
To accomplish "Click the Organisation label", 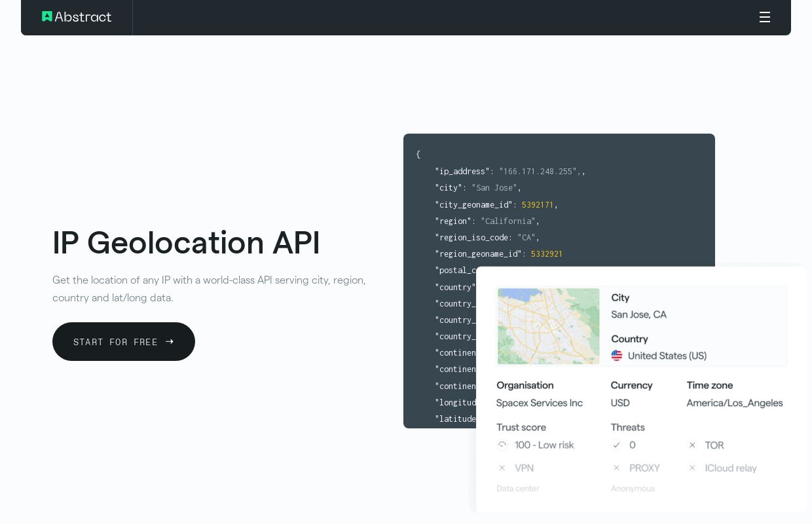I will [525, 385].
